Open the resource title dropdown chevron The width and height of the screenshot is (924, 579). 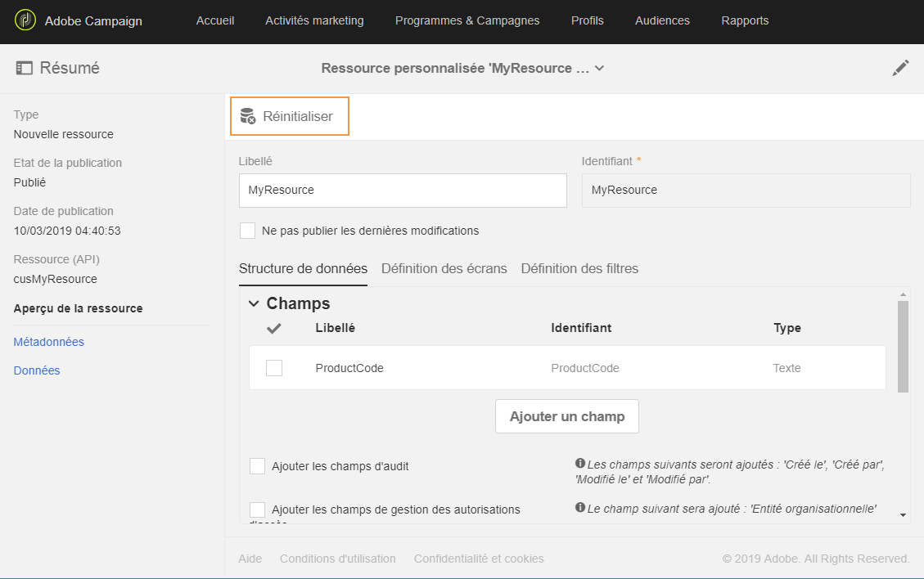pos(599,69)
